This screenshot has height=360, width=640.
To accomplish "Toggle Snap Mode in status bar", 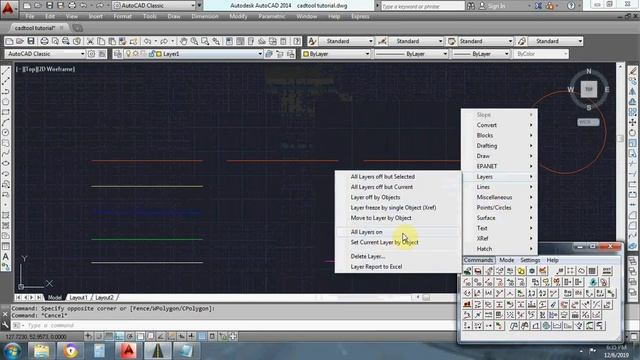I will 98,336.
